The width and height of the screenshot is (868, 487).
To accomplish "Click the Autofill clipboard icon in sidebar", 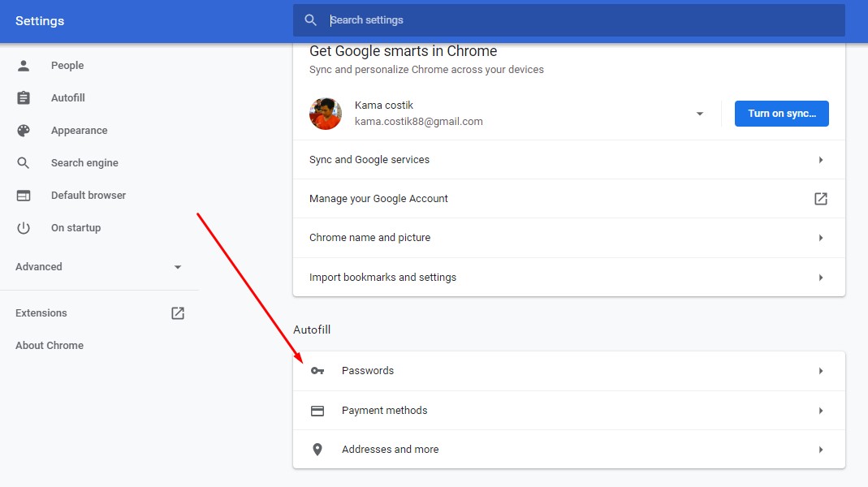I will coord(24,98).
